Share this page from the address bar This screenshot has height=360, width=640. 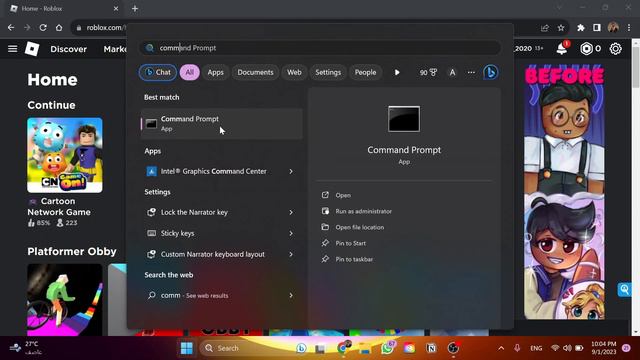coord(544,28)
